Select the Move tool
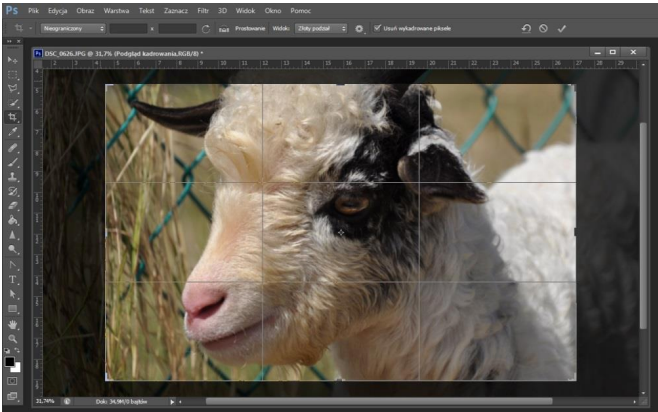 coord(12,60)
